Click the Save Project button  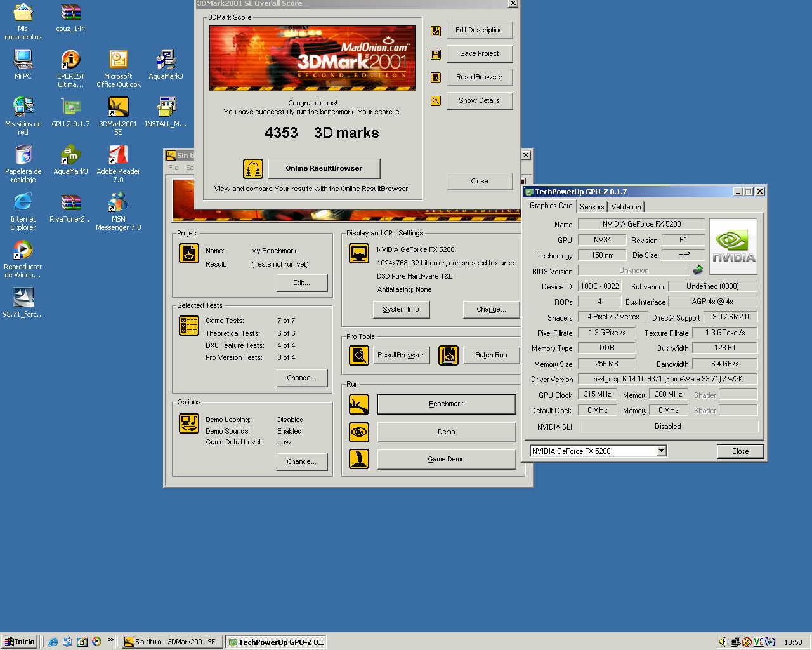(479, 54)
